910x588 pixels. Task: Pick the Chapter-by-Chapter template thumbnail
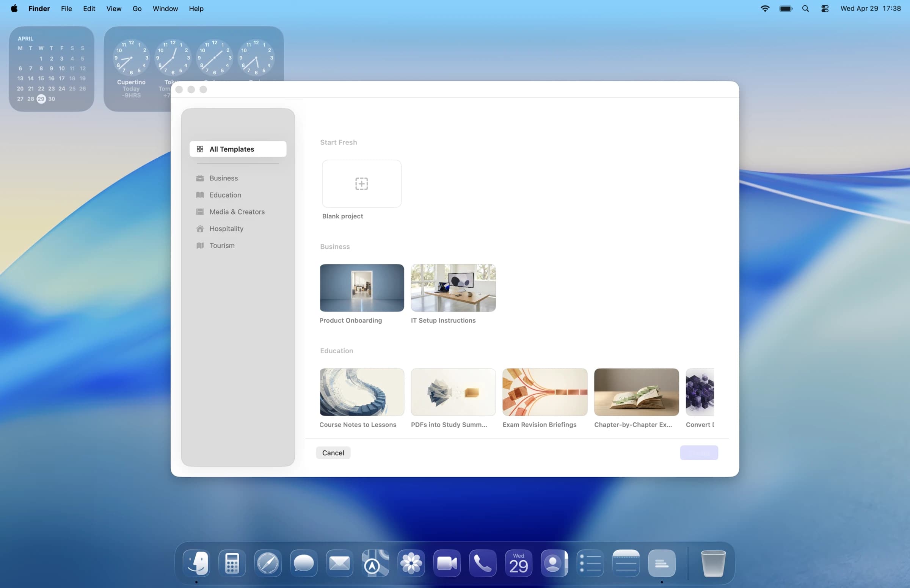(x=636, y=392)
